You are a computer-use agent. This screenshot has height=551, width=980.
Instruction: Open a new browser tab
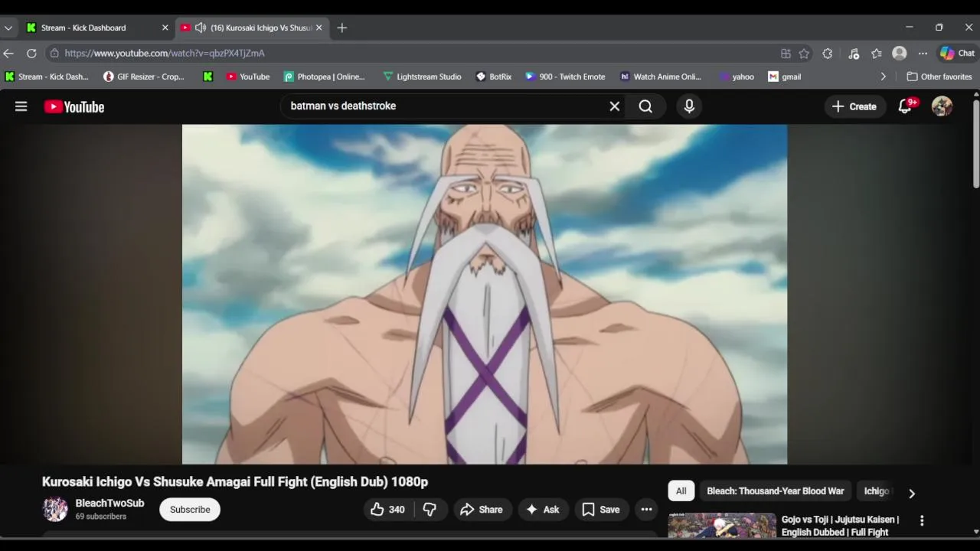[342, 28]
